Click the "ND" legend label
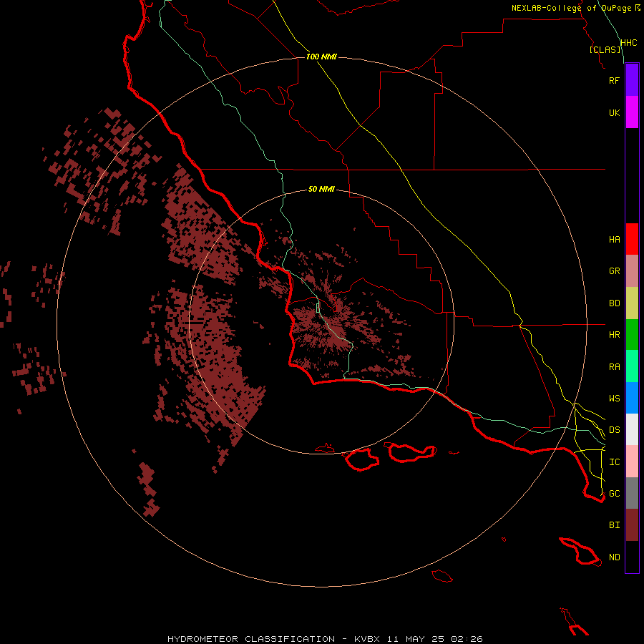Viewport: 644px width, 644px height. (614, 557)
